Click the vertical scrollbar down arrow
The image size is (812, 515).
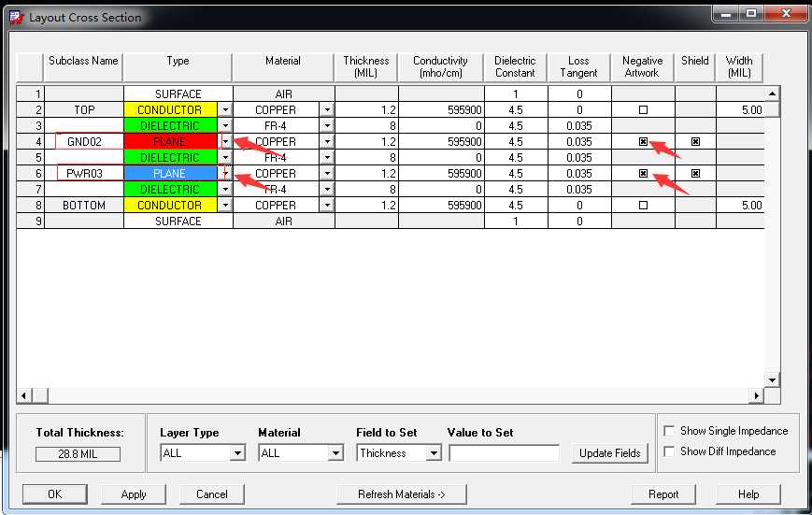pos(772,380)
